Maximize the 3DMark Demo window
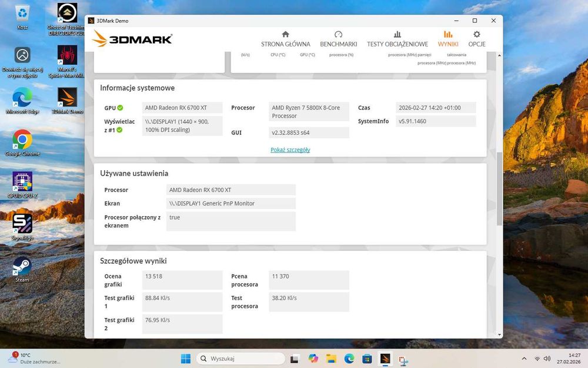Viewport: 588px width, 368px height. (475, 21)
